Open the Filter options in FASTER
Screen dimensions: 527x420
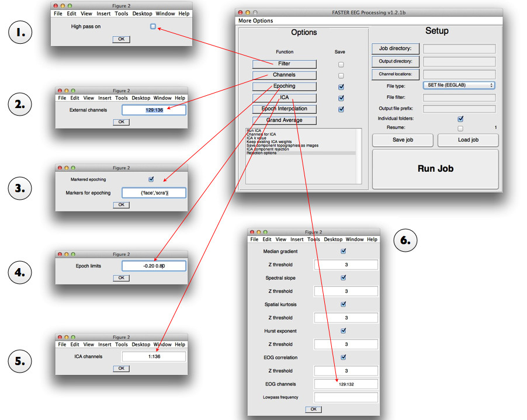click(x=284, y=64)
